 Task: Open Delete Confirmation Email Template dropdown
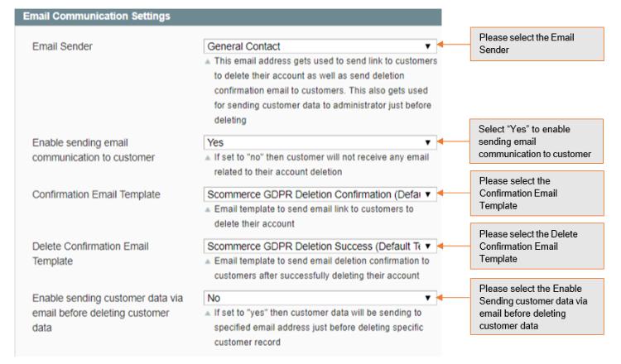pyautogui.click(x=320, y=246)
